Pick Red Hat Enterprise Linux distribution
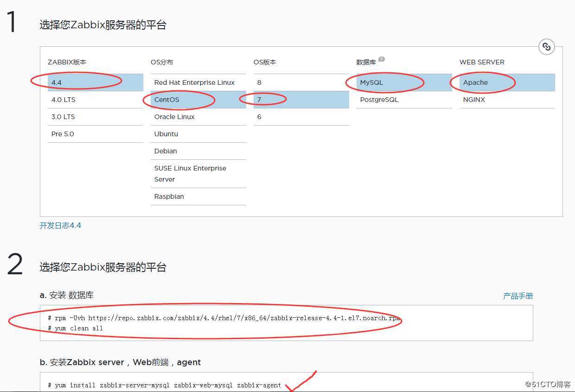Screen dimensions: 575x392 [198, 82]
